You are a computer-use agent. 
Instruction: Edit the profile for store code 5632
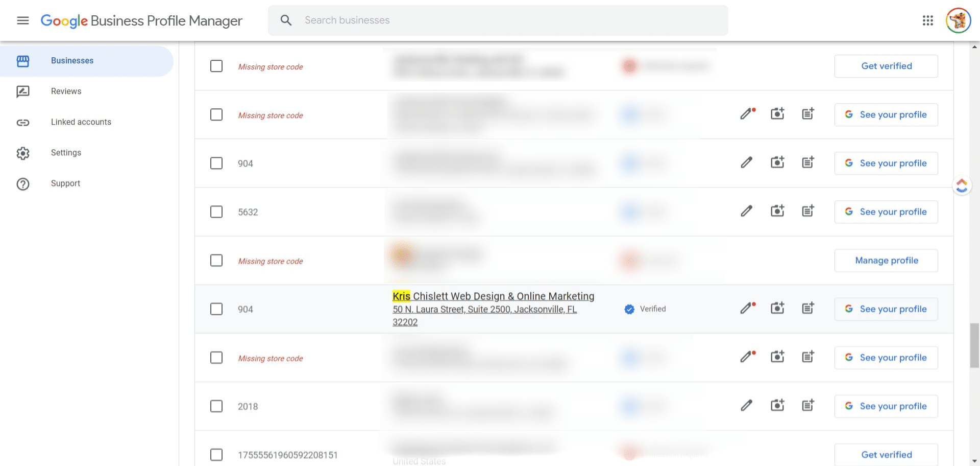pyautogui.click(x=747, y=211)
